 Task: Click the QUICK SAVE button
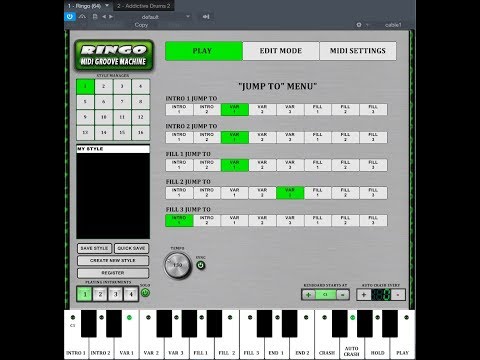click(x=131, y=248)
